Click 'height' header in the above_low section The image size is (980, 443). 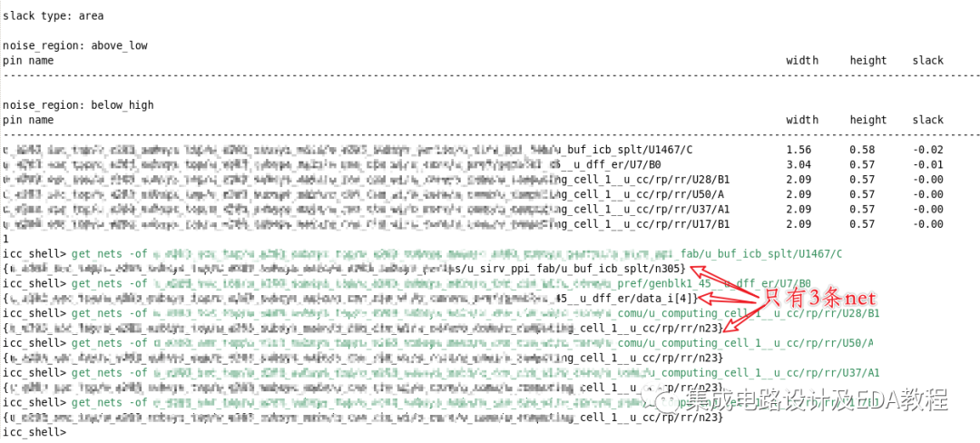click(868, 61)
